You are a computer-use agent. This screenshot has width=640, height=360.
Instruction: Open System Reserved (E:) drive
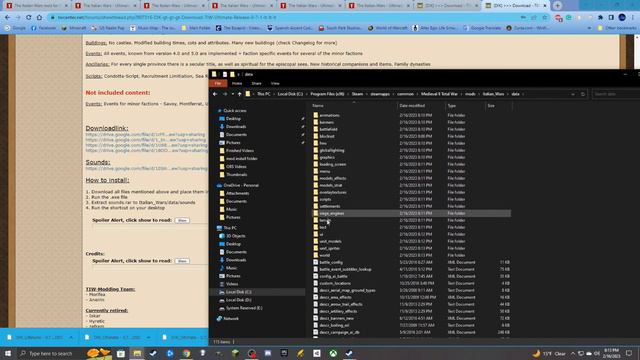[x=244, y=308]
